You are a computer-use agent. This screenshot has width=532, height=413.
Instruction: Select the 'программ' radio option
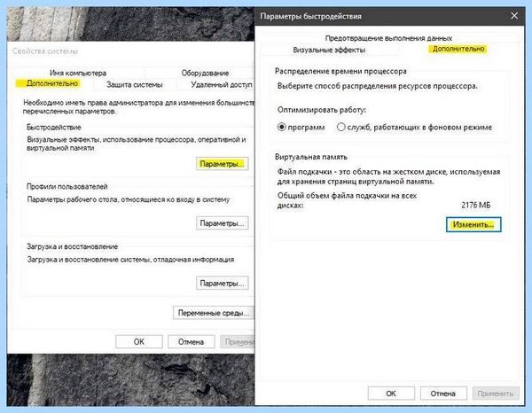[x=301, y=128]
